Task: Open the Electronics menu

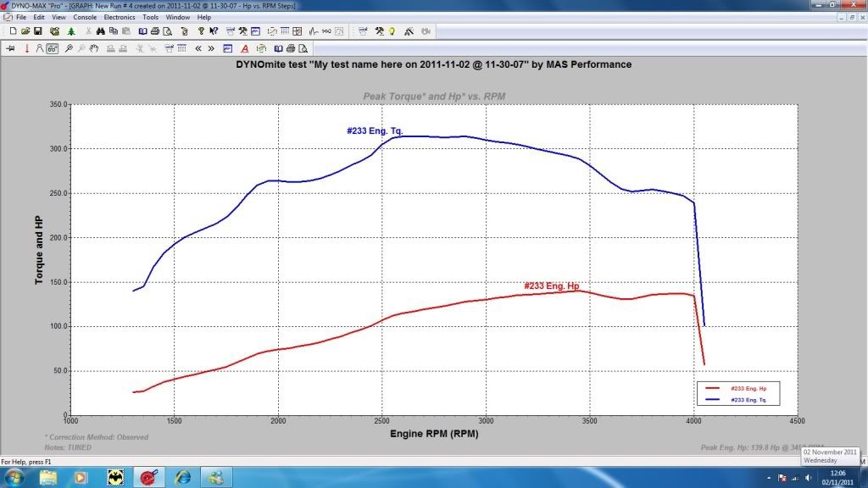Action: 120,17
